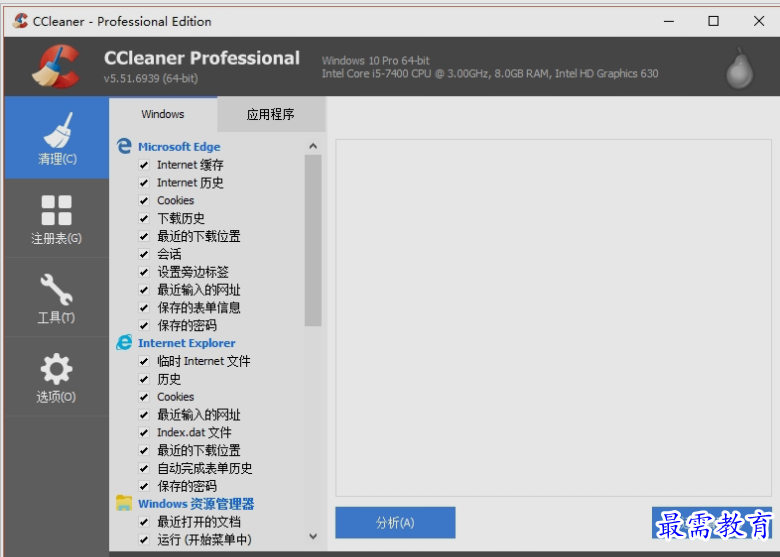
Task: Toggle the 临时 Internet 文件 checkbox
Action: click(144, 361)
